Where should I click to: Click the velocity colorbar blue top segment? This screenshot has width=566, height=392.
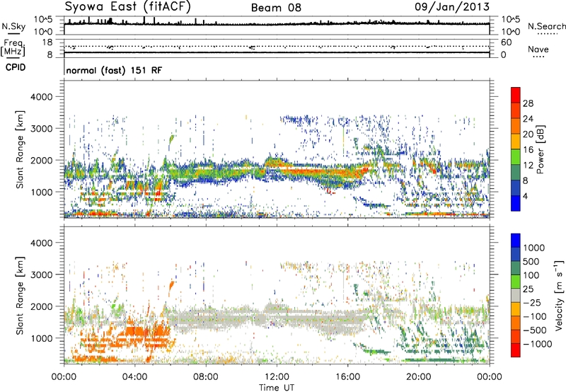coord(516,241)
